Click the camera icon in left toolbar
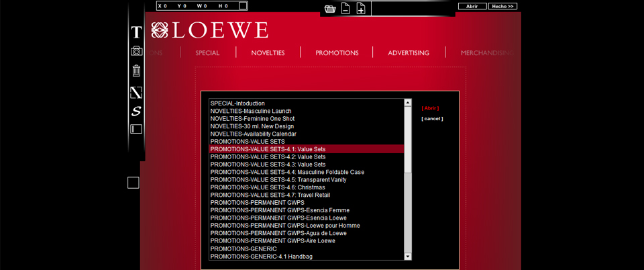Viewport: 644px width, 270px height. coord(136,51)
